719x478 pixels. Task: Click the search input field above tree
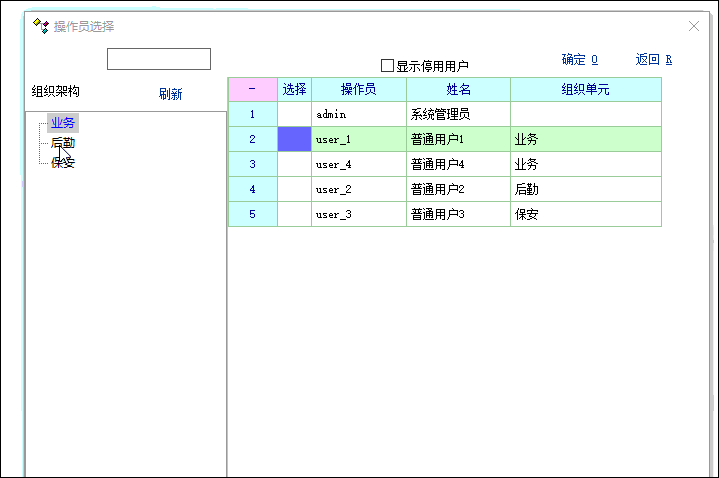tap(158, 59)
